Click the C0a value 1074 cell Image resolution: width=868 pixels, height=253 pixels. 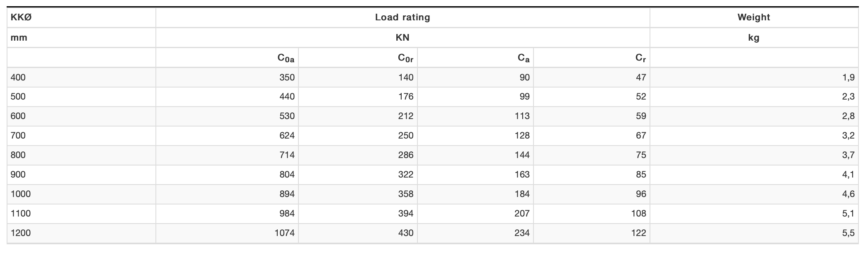(x=227, y=233)
